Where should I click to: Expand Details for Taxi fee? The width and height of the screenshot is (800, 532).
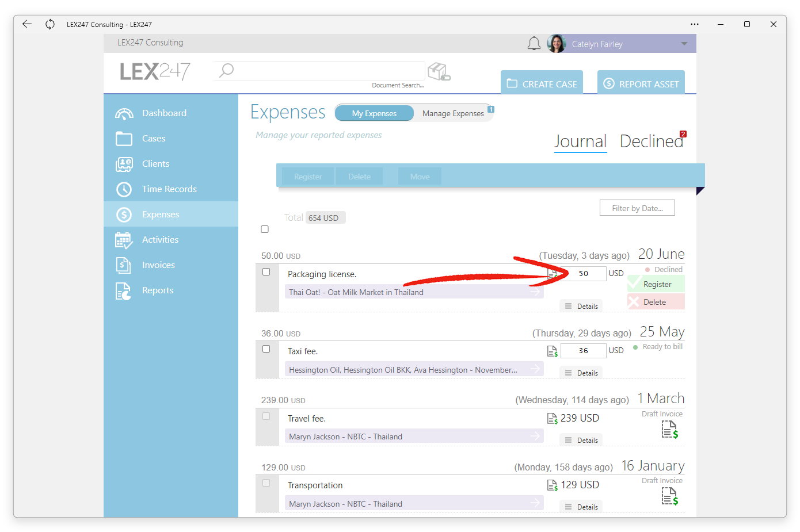coord(581,373)
